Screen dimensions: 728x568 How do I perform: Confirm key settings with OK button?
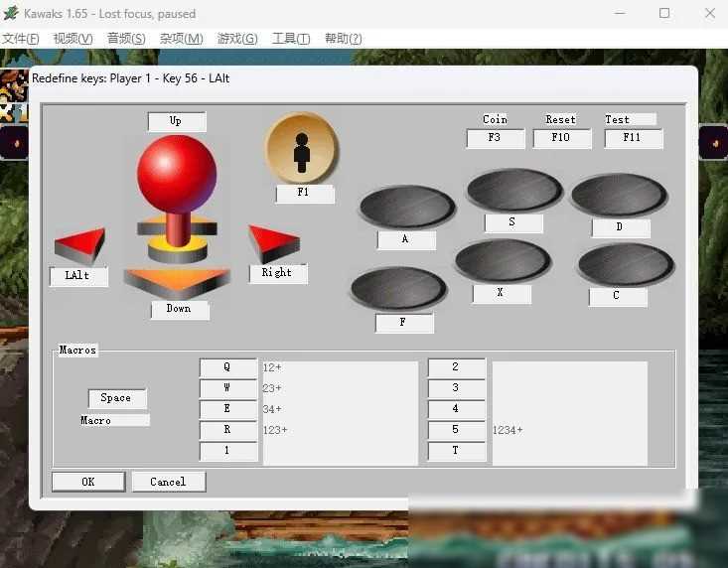tap(88, 482)
